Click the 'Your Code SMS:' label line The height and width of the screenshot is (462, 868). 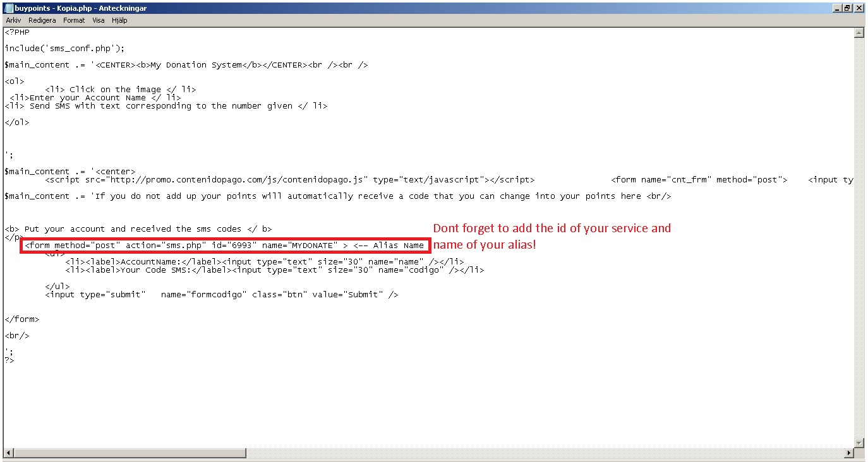point(274,269)
